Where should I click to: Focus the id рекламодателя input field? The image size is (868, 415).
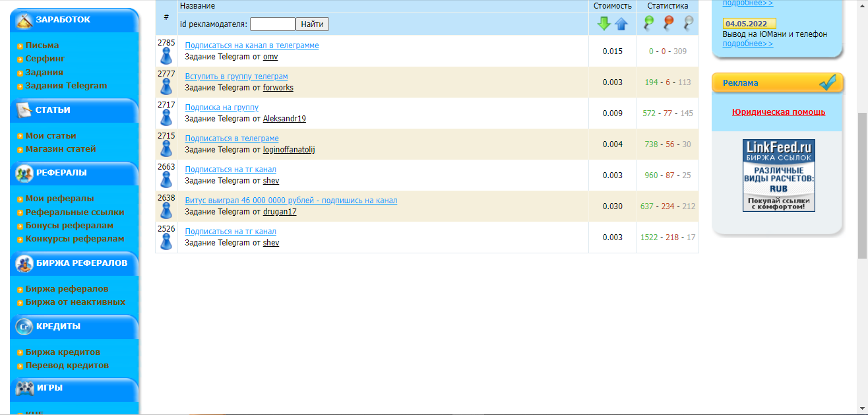pos(272,24)
